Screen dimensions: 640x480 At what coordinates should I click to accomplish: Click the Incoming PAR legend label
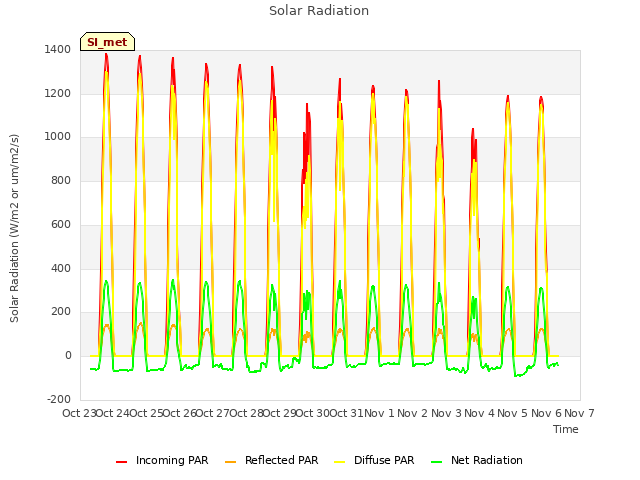click(172, 460)
